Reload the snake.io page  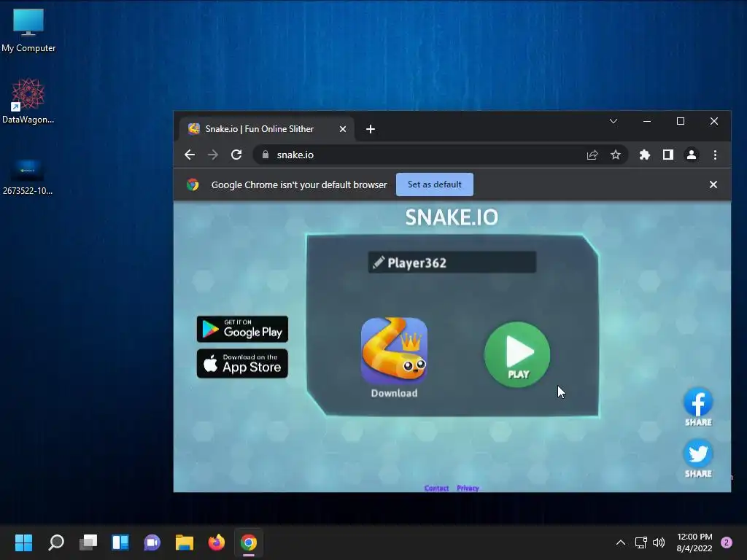click(x=236, y=155)
